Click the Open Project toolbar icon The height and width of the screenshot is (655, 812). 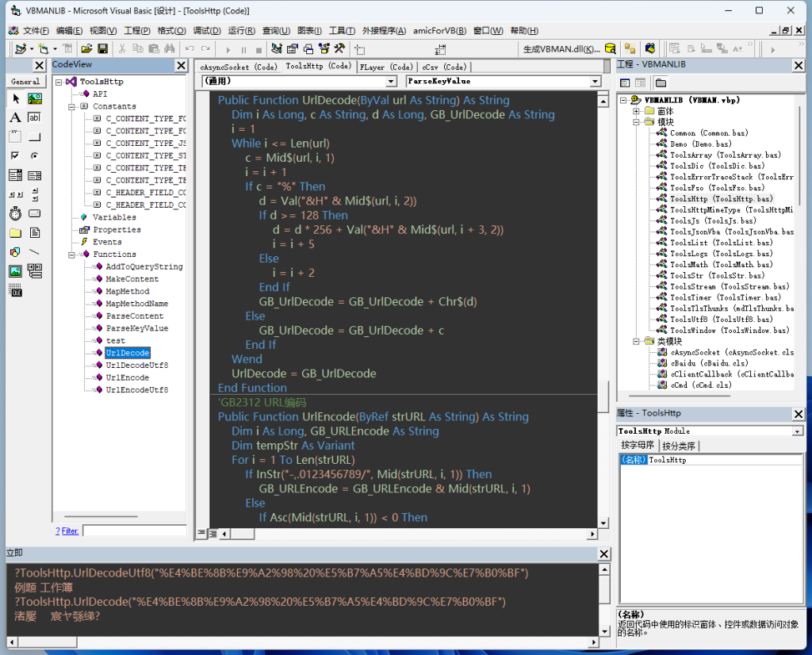click(86, 48)
